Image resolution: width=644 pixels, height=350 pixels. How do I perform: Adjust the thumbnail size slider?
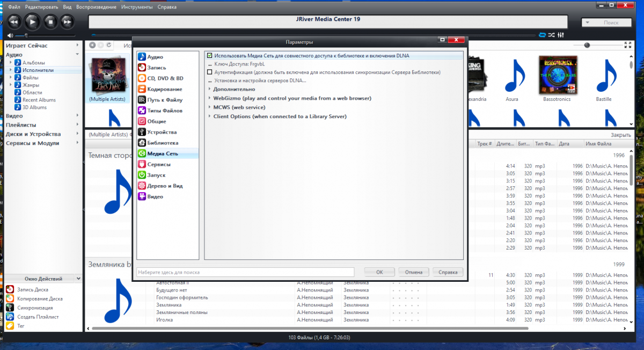point(587,46)
